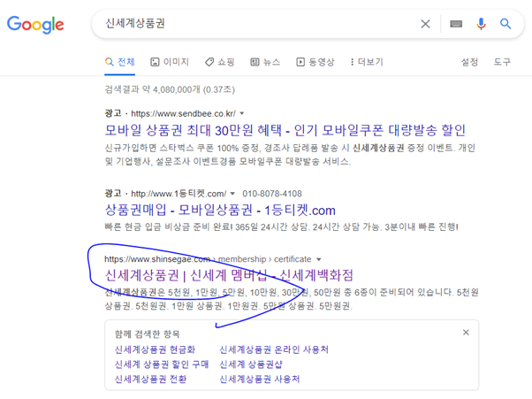532x399 pixels.
Task: Open related search 신세계 상품권샵
Action: coord(251,364)
